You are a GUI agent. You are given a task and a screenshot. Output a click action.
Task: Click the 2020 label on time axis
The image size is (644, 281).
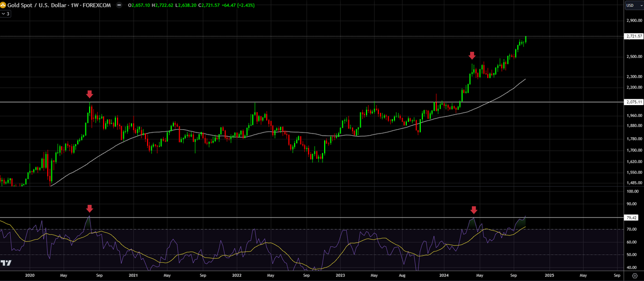coord(30,275)
